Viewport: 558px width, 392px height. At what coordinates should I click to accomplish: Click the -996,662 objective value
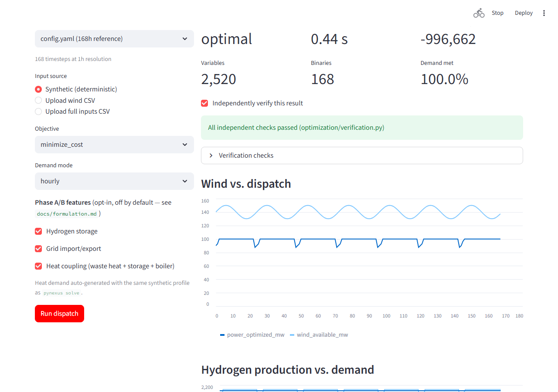[x=448, y=39]
